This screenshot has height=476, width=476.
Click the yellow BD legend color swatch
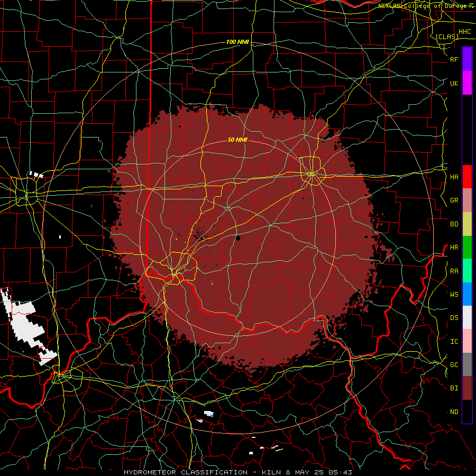(467, 224)
